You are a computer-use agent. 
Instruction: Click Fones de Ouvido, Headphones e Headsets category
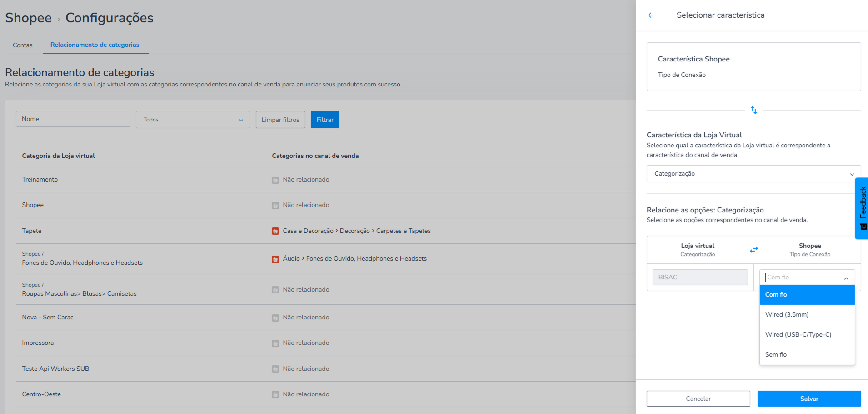82,263
